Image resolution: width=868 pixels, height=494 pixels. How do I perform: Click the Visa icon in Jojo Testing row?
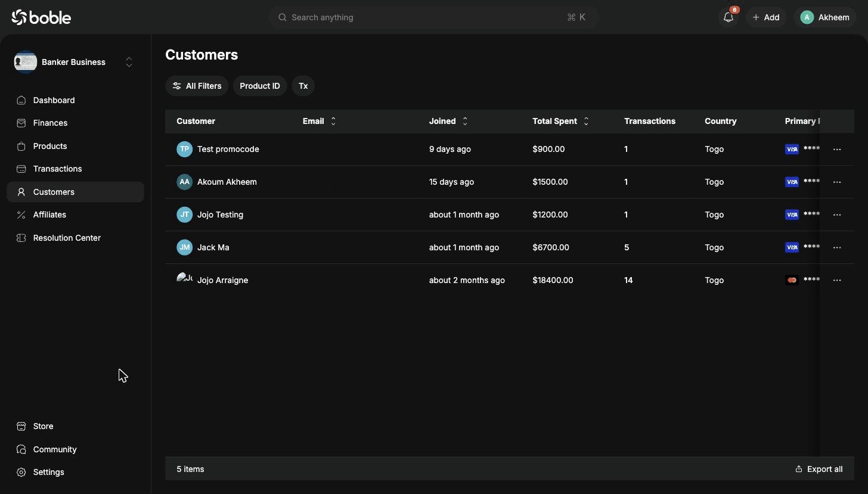click(x=792, y=215)
